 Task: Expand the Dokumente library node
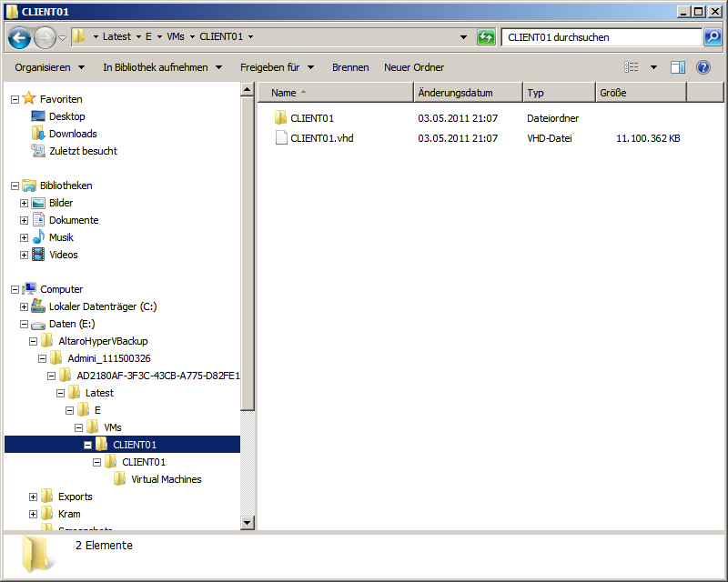coord(24,220)
